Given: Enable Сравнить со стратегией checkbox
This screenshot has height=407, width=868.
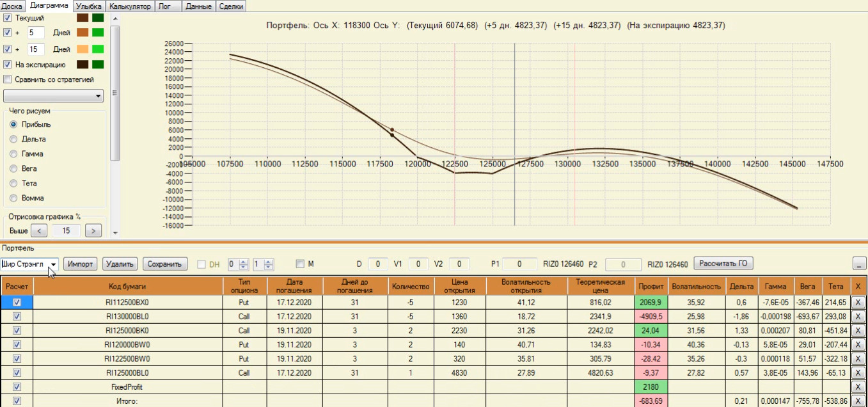Looking at the screenshot, I should pyautogui.click(x=8, y=79).
